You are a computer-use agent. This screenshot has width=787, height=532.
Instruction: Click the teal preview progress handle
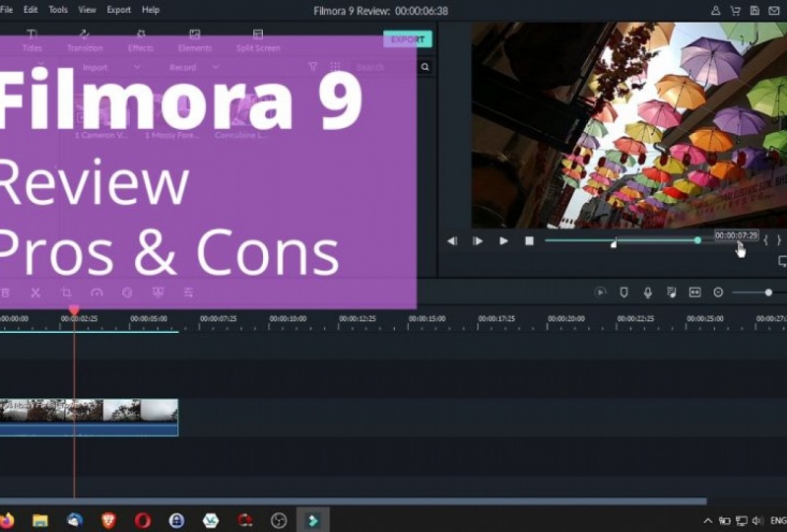[697, 240]
